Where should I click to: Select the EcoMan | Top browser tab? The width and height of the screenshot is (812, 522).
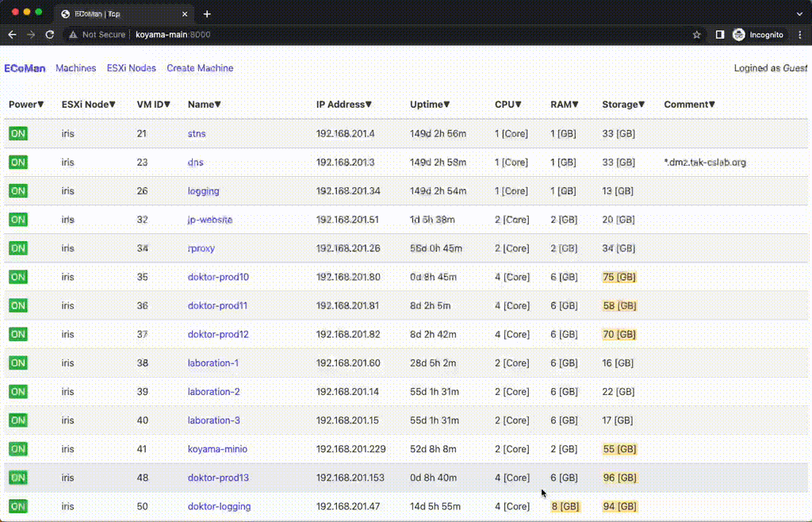124,14
